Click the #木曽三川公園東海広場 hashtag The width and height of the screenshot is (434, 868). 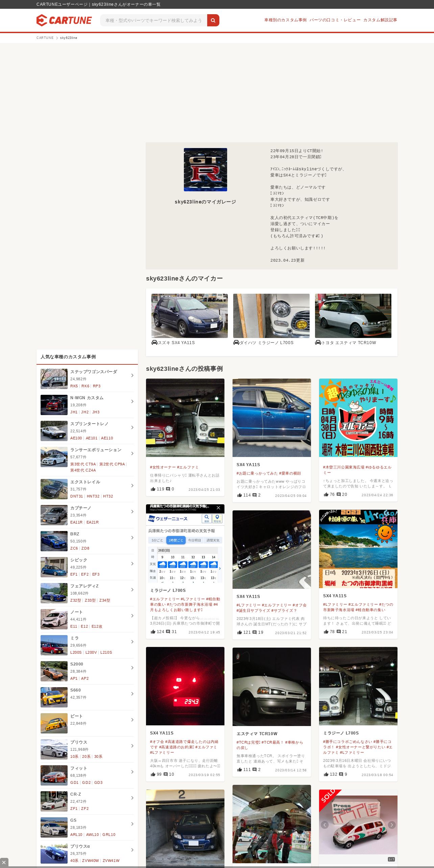pos(344,467)
